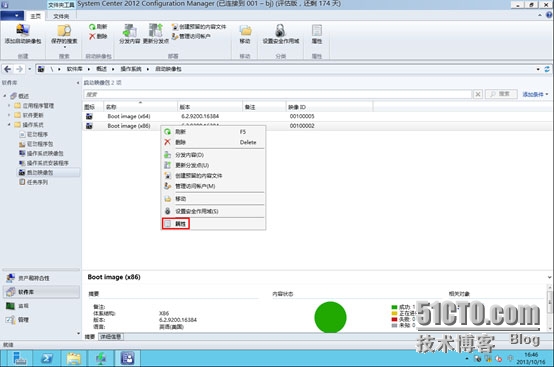Open File Explorer from the taskbar
This screenshot has height=367, width=554.
[73, 359]
